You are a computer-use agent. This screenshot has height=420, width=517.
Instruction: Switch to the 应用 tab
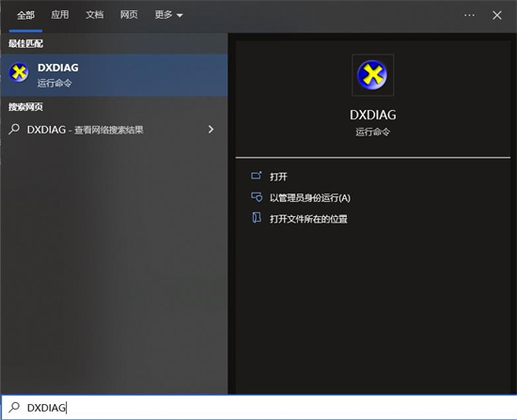point(60,15)
